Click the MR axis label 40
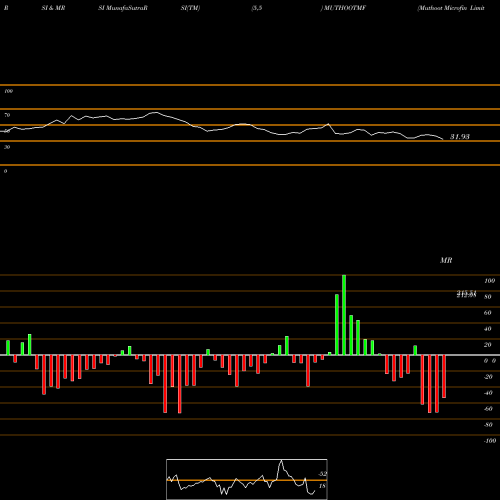 tap(488, 329)
